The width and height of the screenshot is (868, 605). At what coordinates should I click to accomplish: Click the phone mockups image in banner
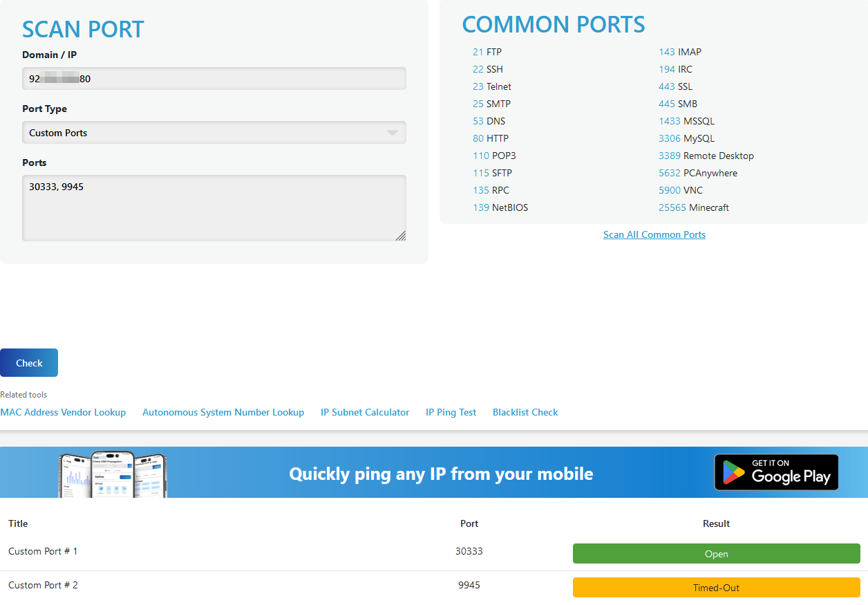click(x=113, y=474)
